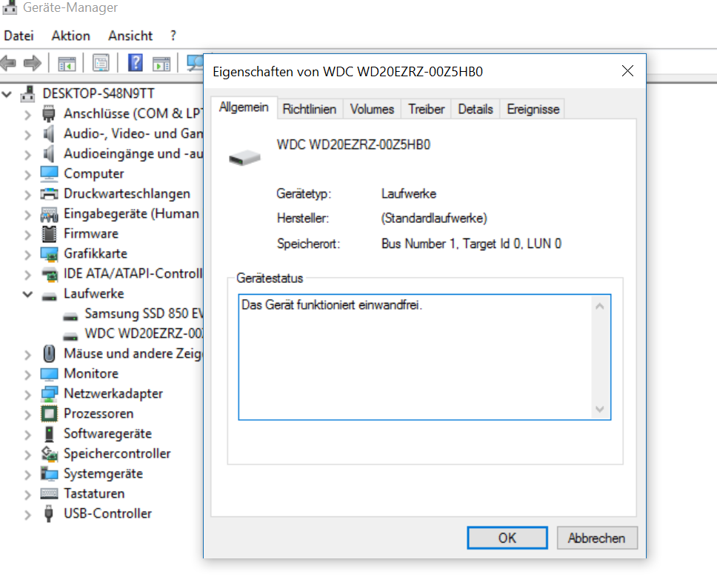Click the large drive icon in dialog
Viewport: 717px width, 588px height.
click(x=244, y=158)
